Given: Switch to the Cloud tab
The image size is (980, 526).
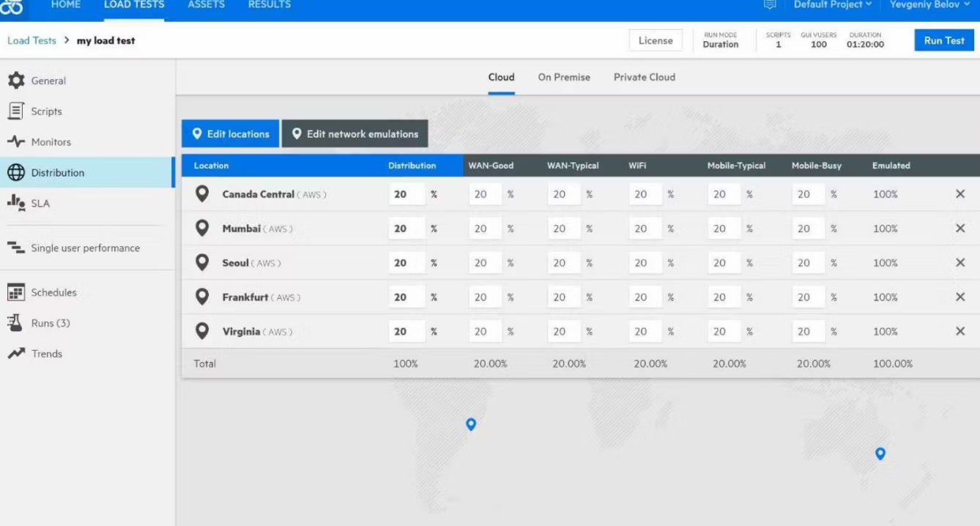Looking at the screenshot, I should point(502,77).
